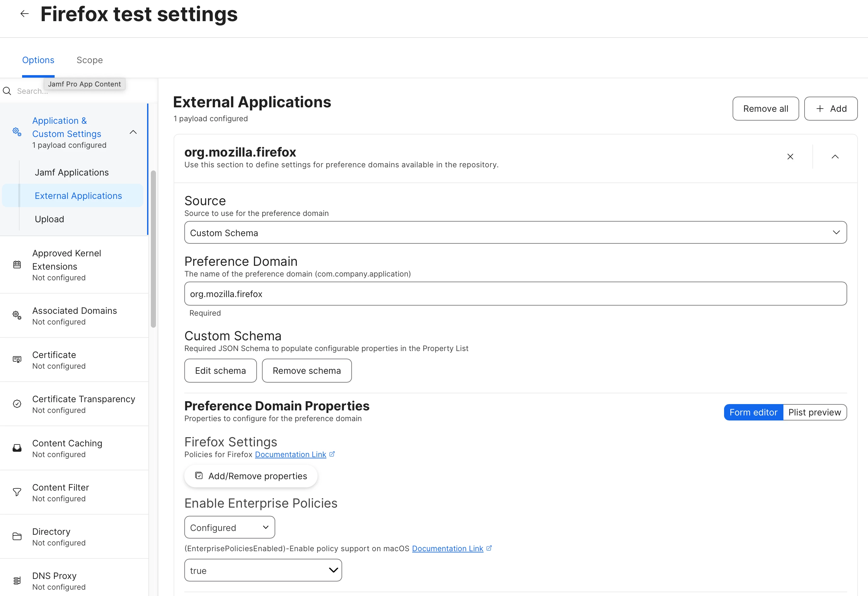The width and height of the screenshot is (868, 596).
Task: Click the Content Filter funnel icon
Action: 17,492
